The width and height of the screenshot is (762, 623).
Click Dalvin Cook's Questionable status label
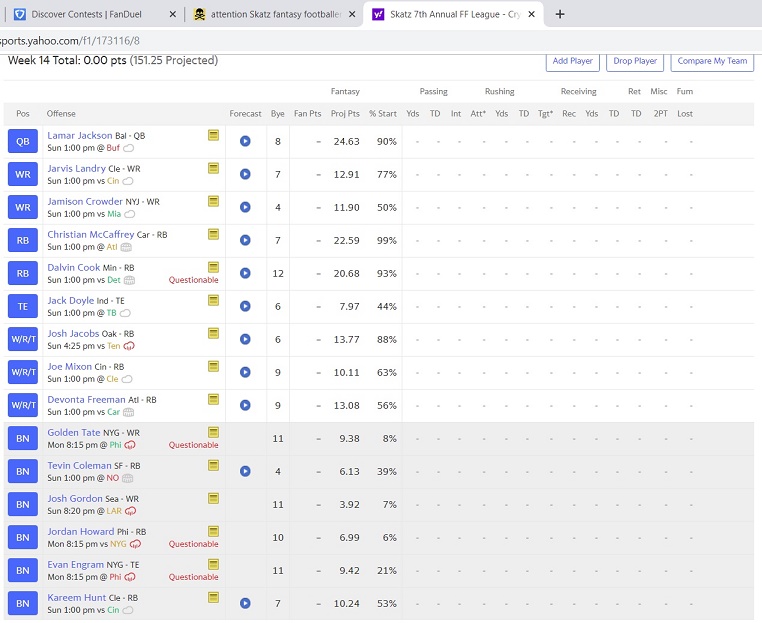pyautogui.click(x=193, y=280)
